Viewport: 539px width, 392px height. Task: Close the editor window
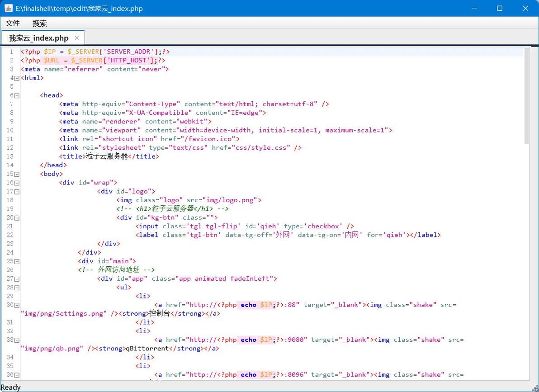[x=525, y=8]
